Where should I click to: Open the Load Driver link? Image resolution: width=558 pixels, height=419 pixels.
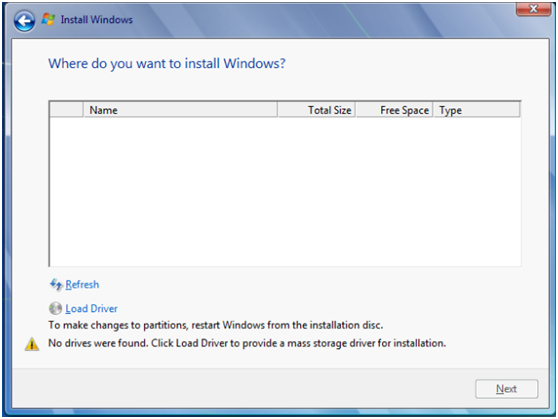point(91,308)
